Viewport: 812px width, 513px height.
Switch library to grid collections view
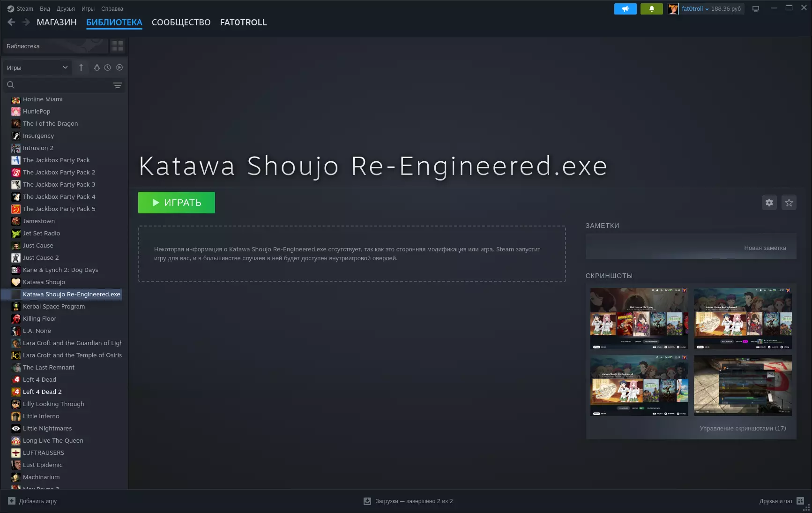pyautogui.click(x=117, y=46)
